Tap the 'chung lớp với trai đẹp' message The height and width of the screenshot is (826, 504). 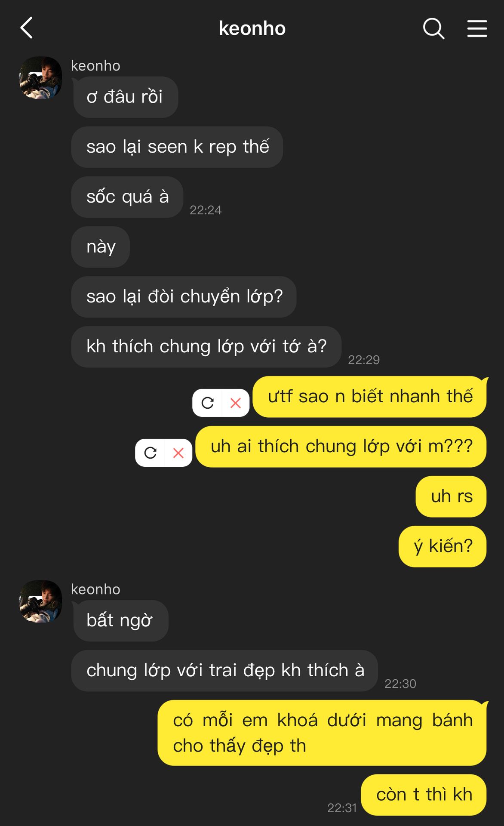pos(224,671)
